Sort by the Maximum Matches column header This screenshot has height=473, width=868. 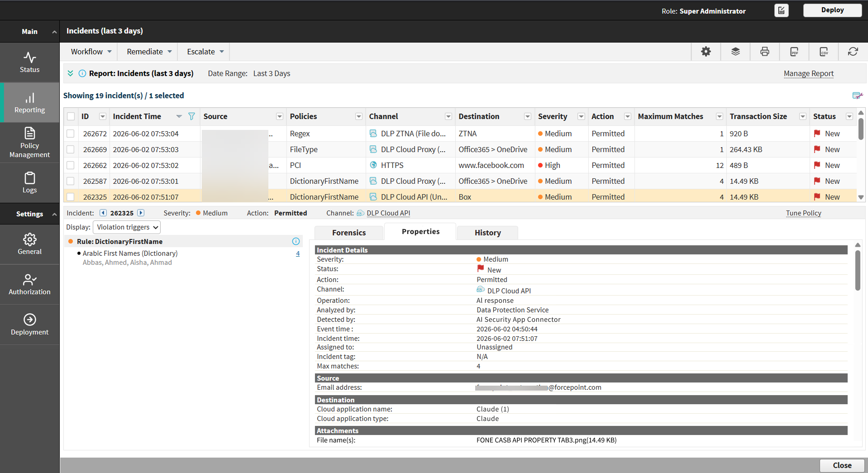(670, 116)
